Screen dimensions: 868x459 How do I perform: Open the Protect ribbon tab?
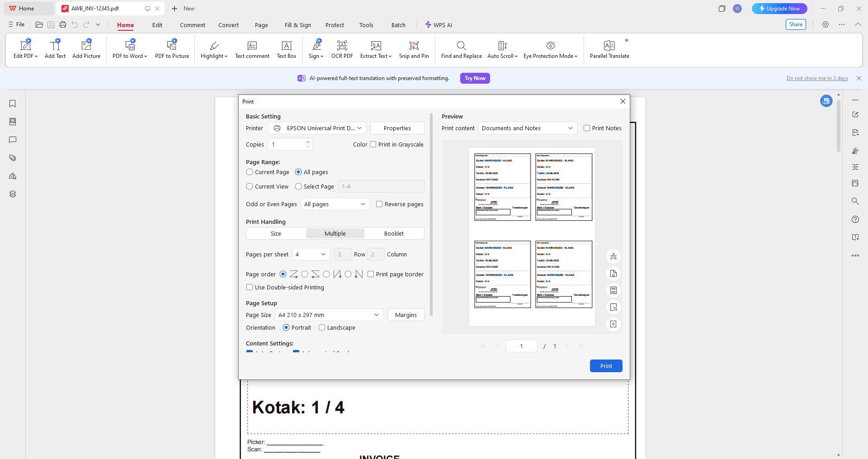tap(335, 25)
